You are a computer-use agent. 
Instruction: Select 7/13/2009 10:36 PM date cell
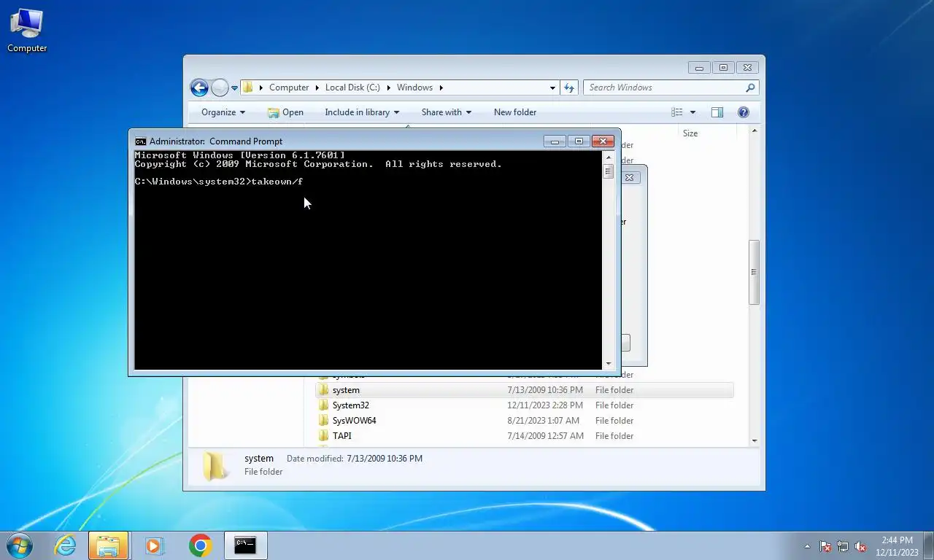tap(545, 390)
